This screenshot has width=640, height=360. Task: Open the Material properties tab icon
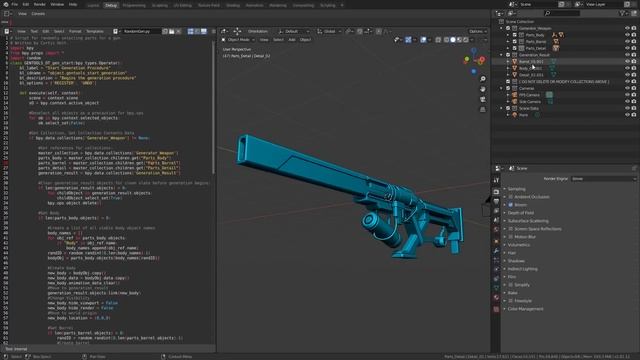[x=496, y=299]
